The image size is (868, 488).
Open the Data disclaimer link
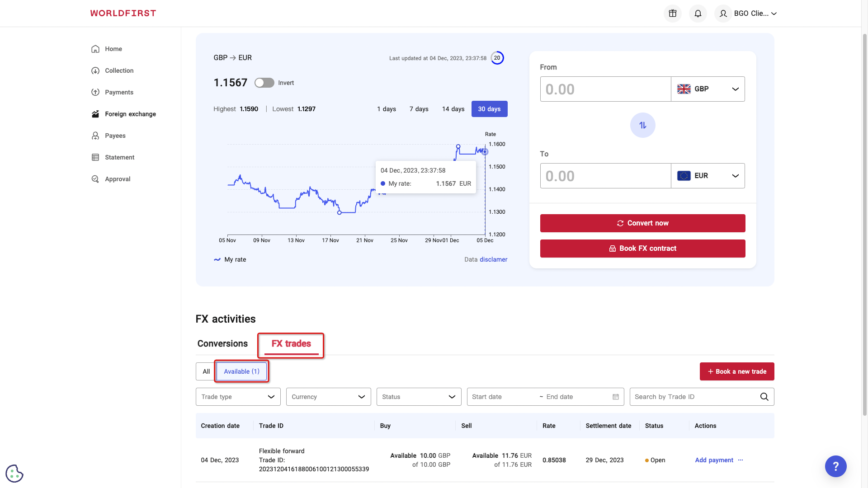493,259
